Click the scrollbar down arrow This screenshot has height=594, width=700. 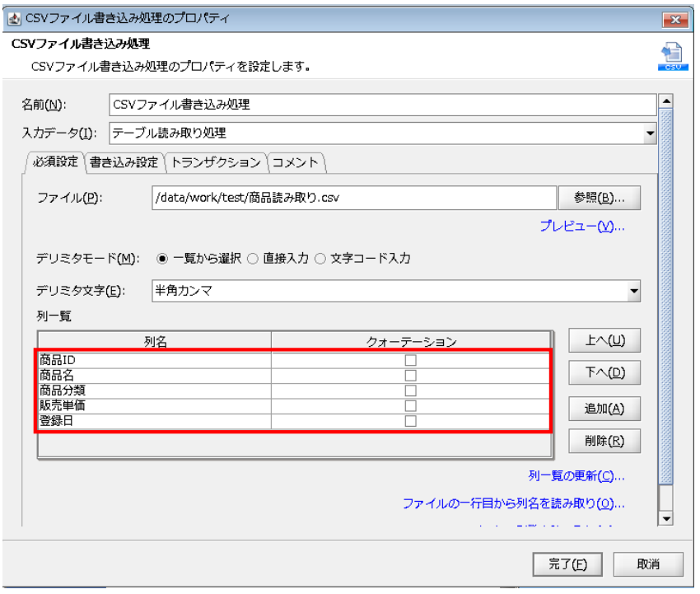pyautogui.click(x=665, y=519)
